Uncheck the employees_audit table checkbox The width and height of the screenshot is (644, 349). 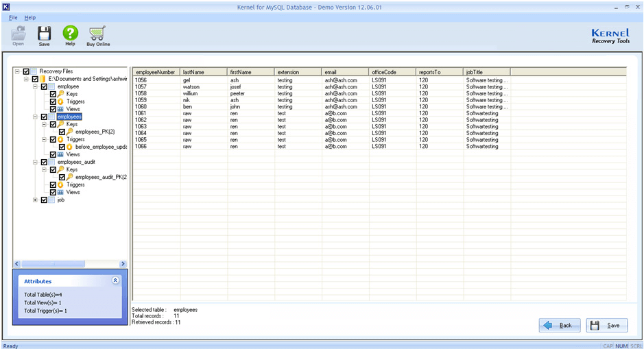click(44, 163)
